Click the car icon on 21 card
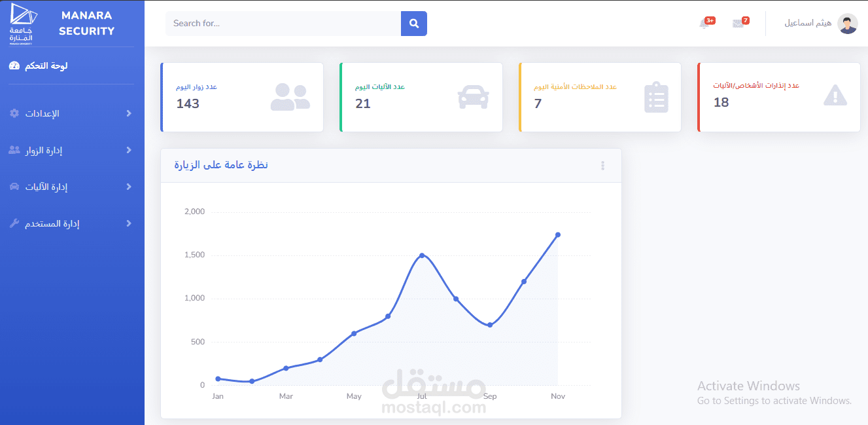The width and height of the screenshot is (868, 425). 473,97
